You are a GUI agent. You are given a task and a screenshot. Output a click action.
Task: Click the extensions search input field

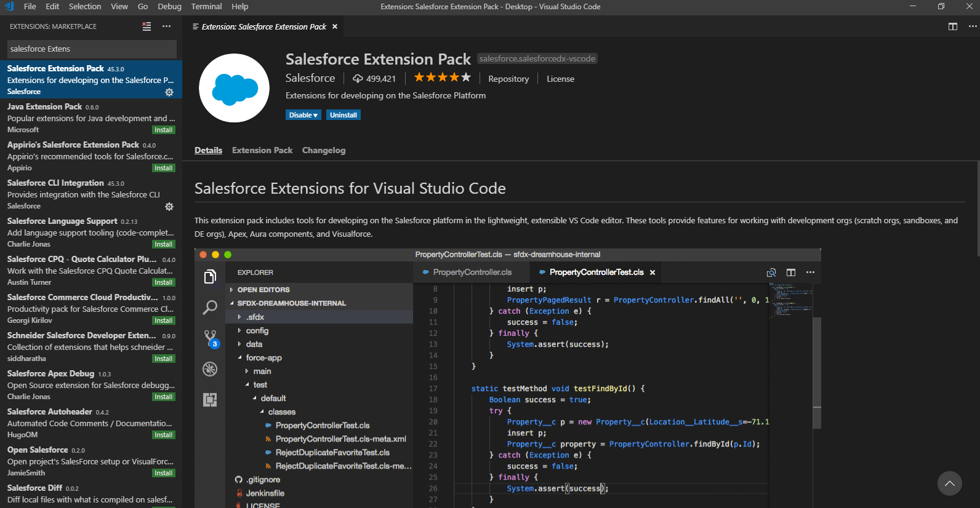91,49
